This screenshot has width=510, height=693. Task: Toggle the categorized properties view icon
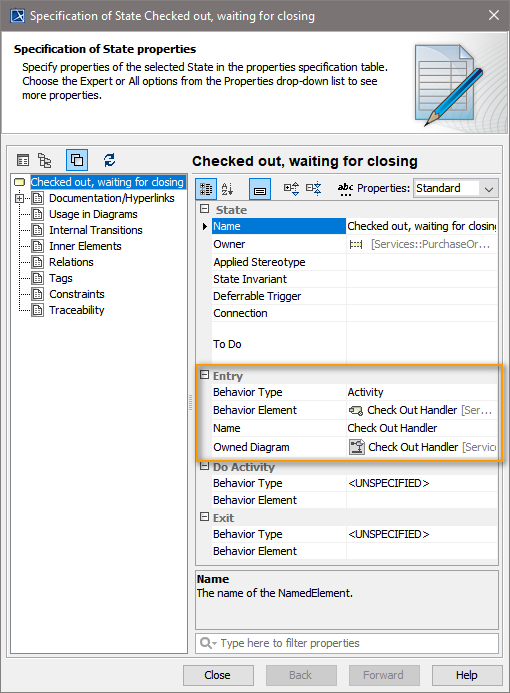(206, 189)
